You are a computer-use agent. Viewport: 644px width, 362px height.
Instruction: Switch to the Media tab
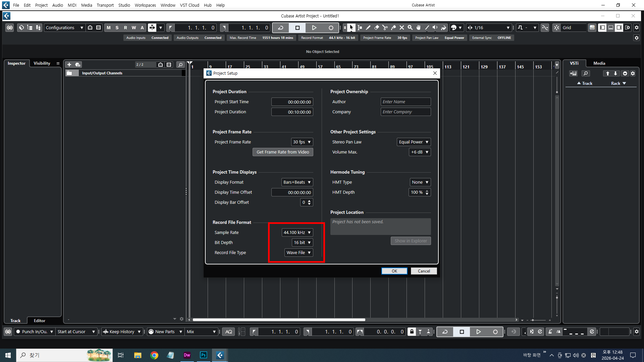pyautogui.click(x=599, y=63)
